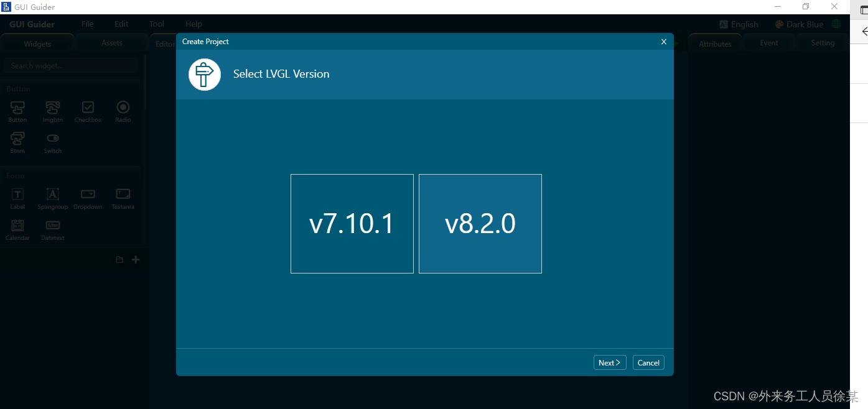Switch to the Editor tab
The height and width of the screenshot is (409, 868).
tap(164, 44)
